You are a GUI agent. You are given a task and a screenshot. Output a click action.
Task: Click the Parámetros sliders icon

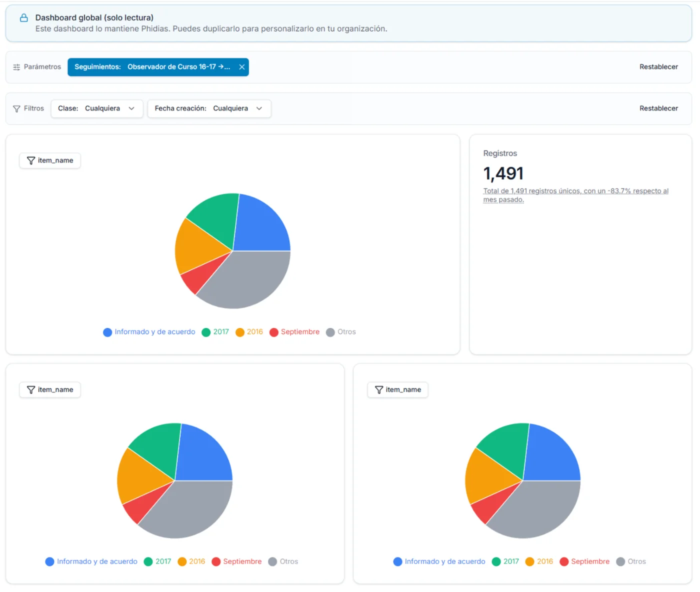(16, 67)
